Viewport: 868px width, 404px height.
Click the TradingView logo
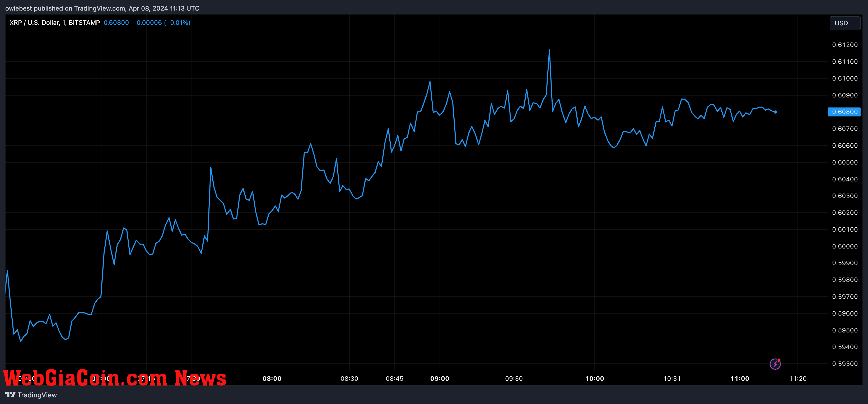(31, 395)
